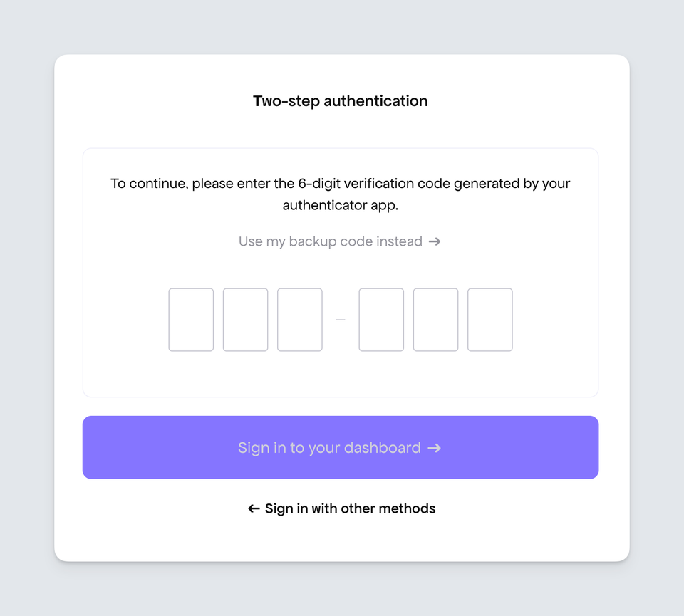The height and width of the screenshot is (616, 684).
Task: Click the "authenticator app." text line
Action: (341, 206)
